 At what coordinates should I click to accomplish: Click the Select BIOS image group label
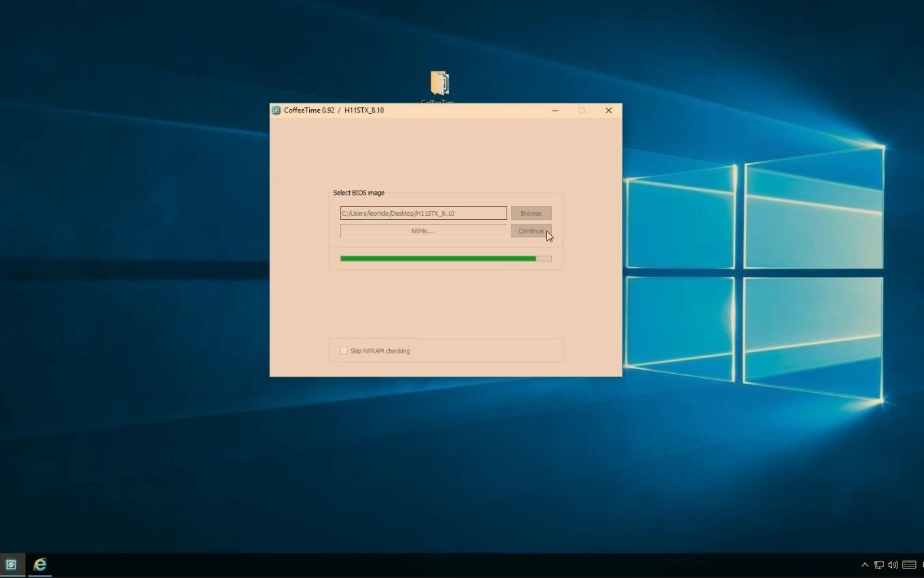pos(359,193)
